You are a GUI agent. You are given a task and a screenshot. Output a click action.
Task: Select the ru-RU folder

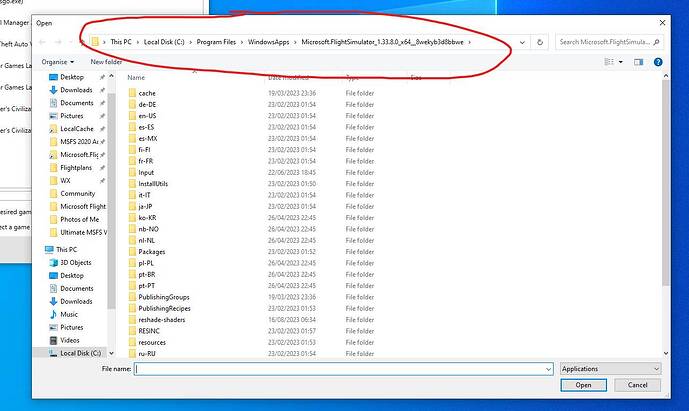point(147,353)
